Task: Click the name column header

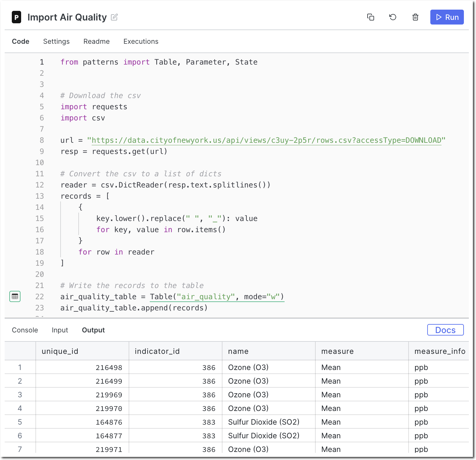Action: [269, 351]
